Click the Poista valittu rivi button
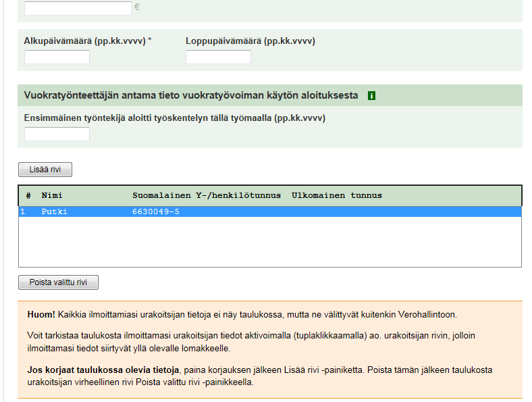 click(x=58, y=282)
